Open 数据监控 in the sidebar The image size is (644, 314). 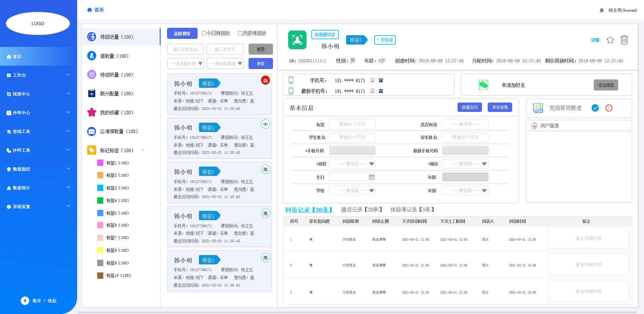pyautogui.click(x=39, y=169)
